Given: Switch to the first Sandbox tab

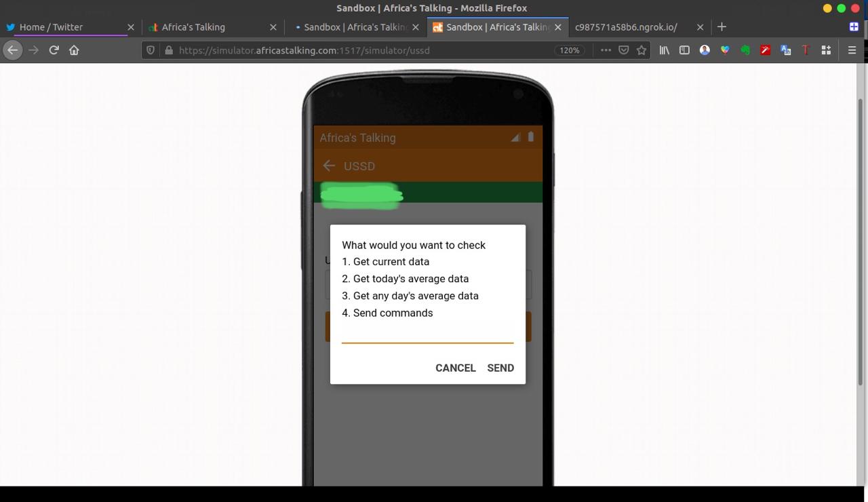Looking at the screenshot, I should [x=356, y=27].
